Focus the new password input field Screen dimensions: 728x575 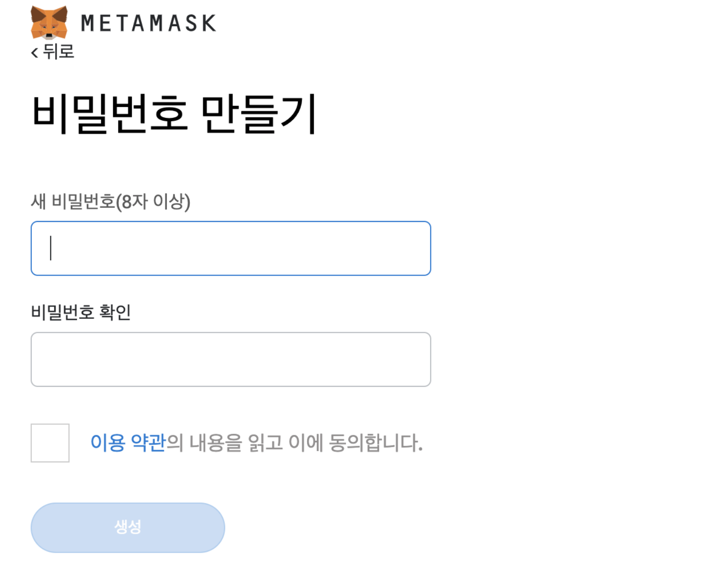click(x=231, y=248)
